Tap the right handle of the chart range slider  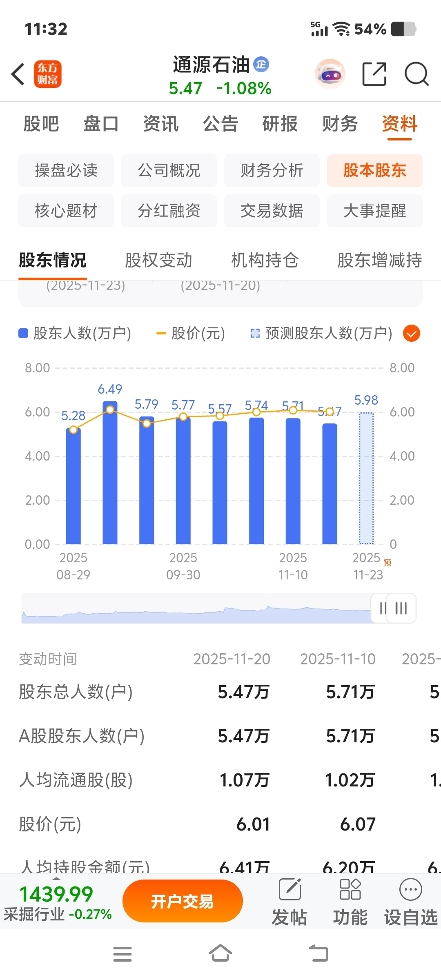(x=401, y=608)
